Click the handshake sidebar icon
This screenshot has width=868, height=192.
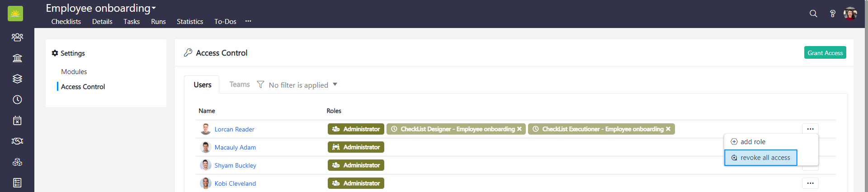click(x=17, y=141)
